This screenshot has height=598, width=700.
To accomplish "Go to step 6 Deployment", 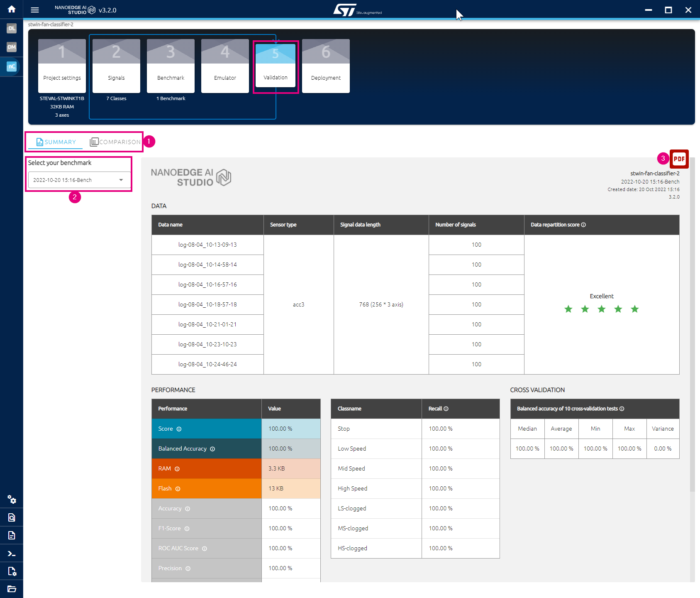I will pos(326,66).
